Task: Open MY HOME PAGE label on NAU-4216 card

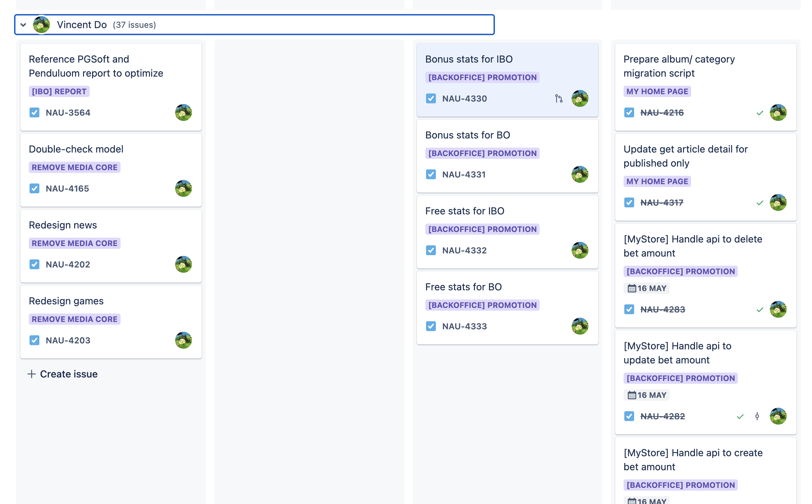Action: 657,92
